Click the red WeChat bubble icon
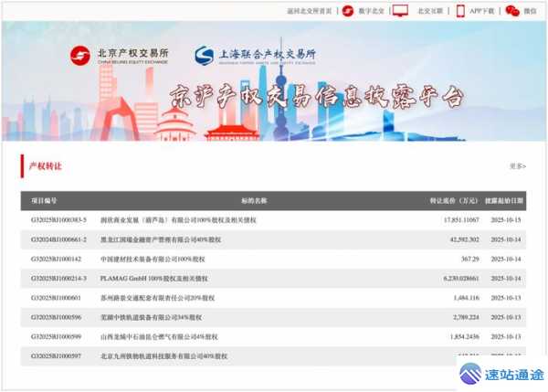Viewport: 548px width, 392px height. tap(512, 11)
